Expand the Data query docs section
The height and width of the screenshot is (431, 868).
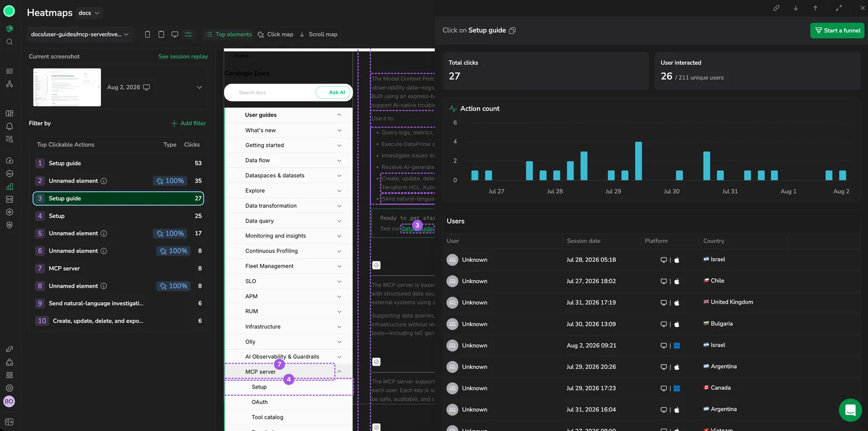339,221
